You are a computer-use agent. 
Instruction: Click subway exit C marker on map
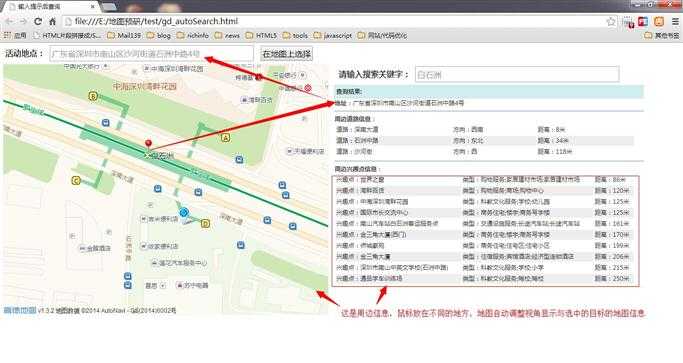(x=76, y=180)
